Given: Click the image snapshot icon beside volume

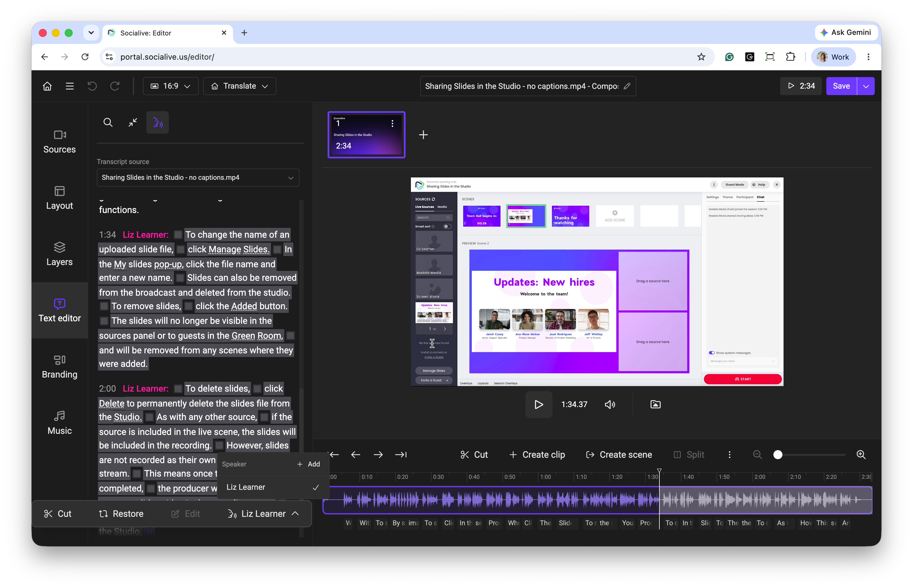Looking at the screenshot, I should point(655,404).
